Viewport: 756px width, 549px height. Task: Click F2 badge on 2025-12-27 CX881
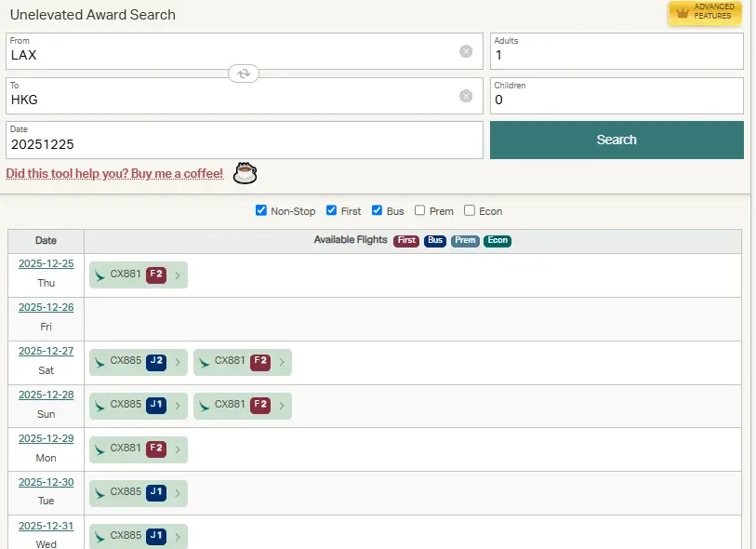260,362
